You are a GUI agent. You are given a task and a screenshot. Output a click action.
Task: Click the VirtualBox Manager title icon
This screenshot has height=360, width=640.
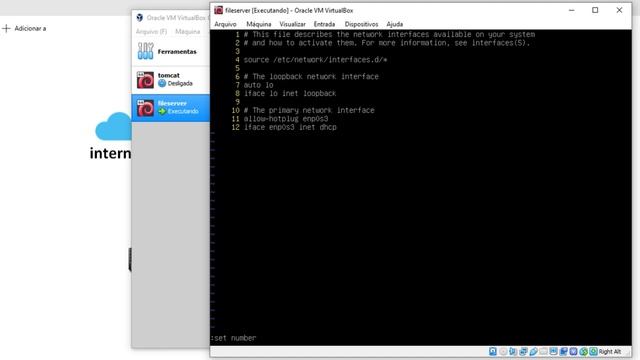coord(140,18)
